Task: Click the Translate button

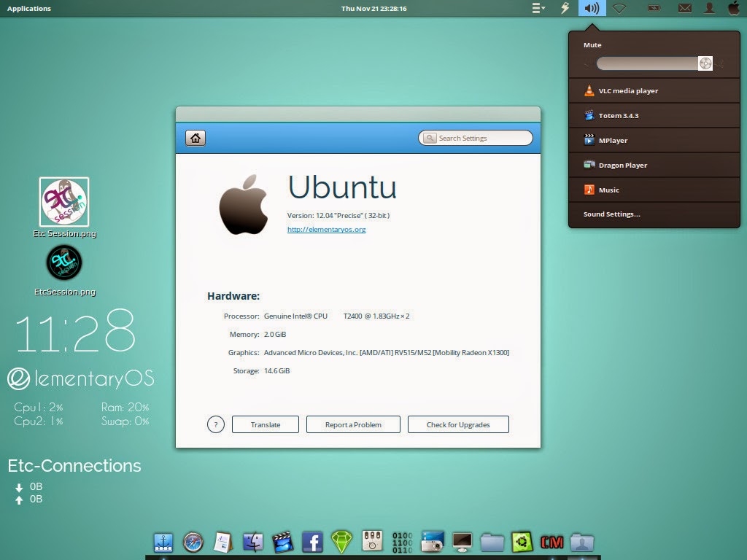Action: tap(266, 424)
